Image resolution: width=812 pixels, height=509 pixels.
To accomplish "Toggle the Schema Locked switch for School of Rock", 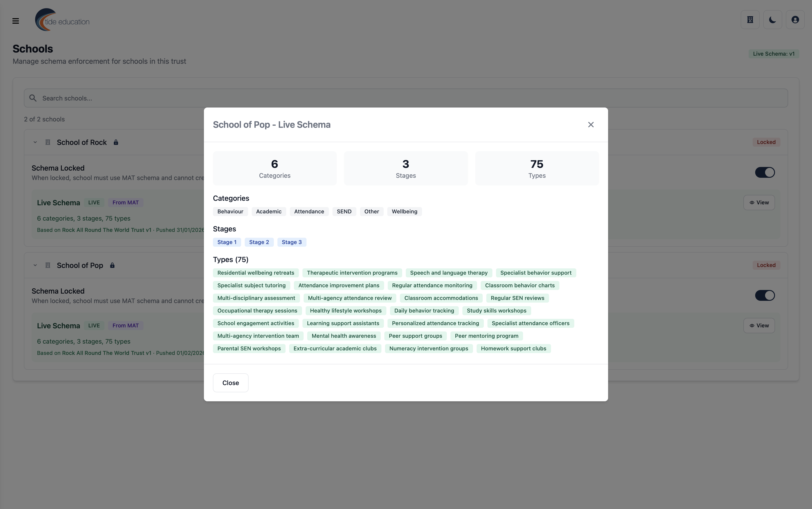I will tap(765, 172).
